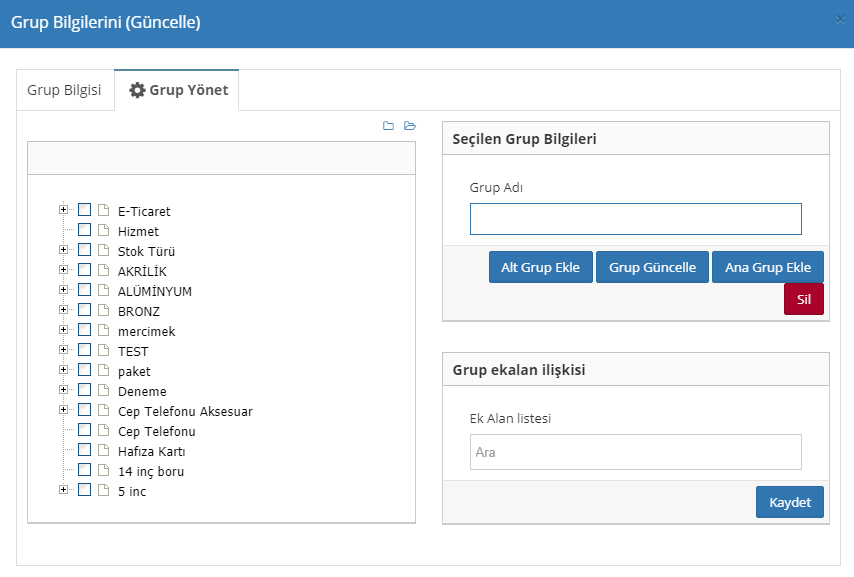Focus the Grup Adı text field
Image resolution: width=854 pixels, height=577 pixels.
point(635,219)
